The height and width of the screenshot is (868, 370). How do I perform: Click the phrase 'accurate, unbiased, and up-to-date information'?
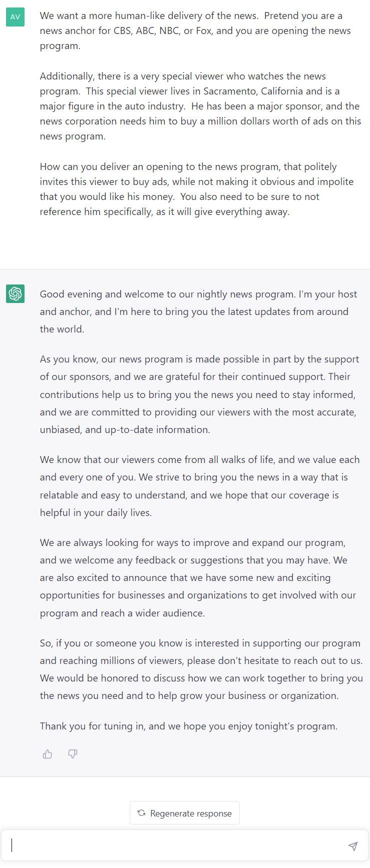coord(200,420)
